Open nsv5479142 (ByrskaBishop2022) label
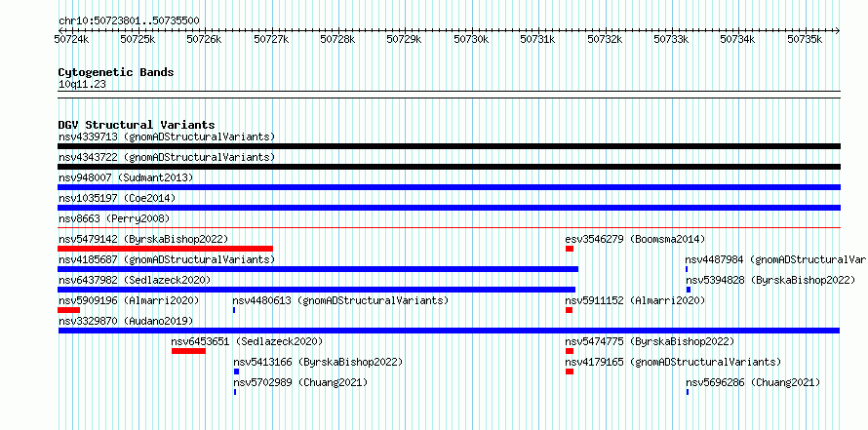 [x=143, y=239]
